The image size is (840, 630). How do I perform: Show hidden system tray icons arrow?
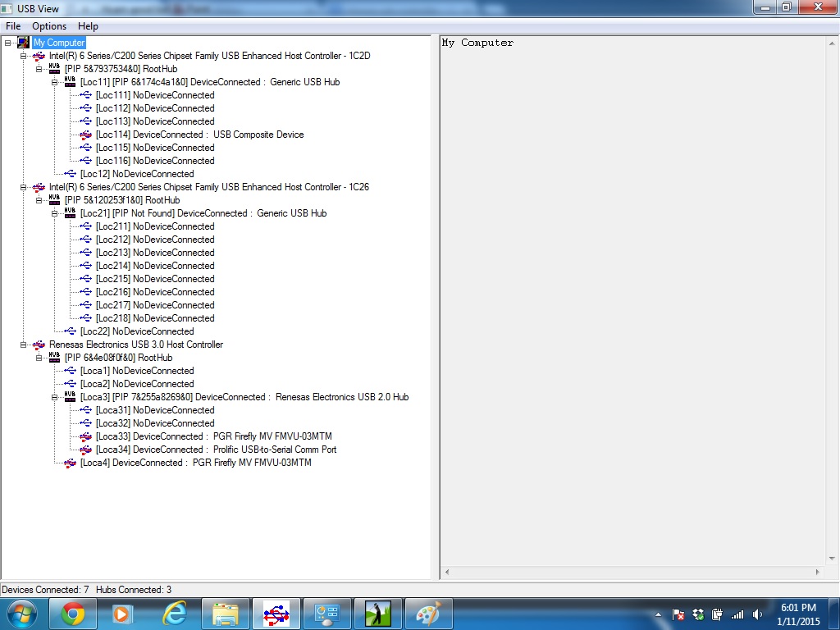[x=659, y=614]
